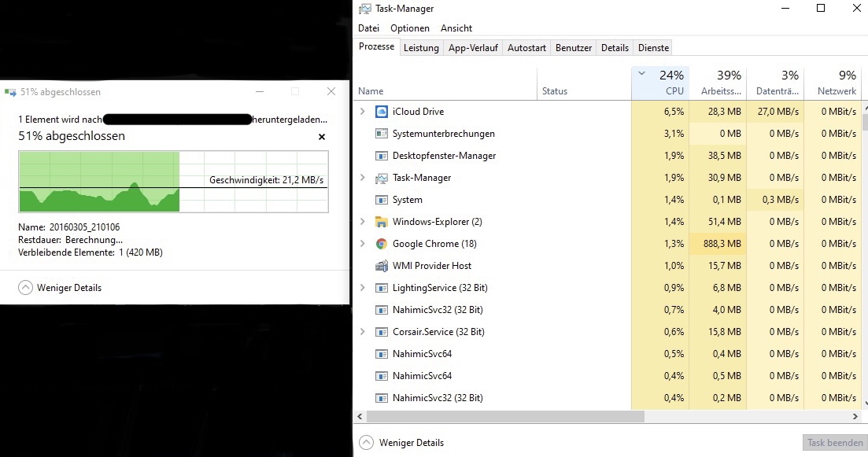The image size is (868, 457).
Task: Click the Geschwindigkeit: 21,2 MB/s label
Action: (266, 180)
